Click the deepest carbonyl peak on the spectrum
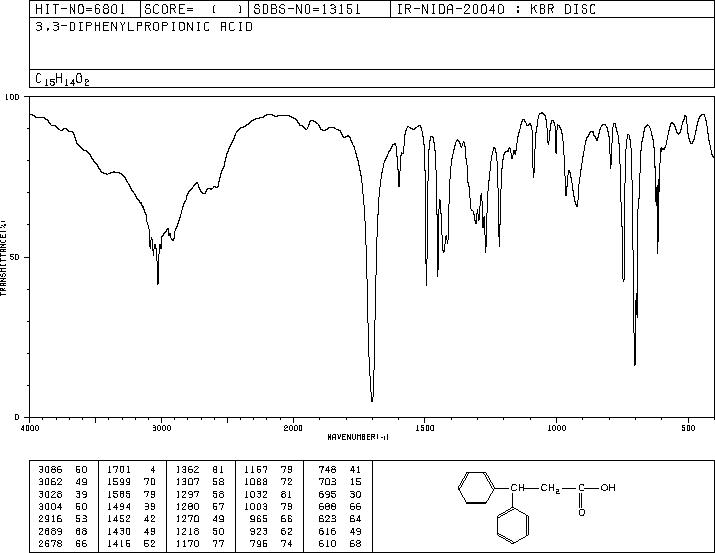Viewport: 715px width, 553px height. click(372, 400)
